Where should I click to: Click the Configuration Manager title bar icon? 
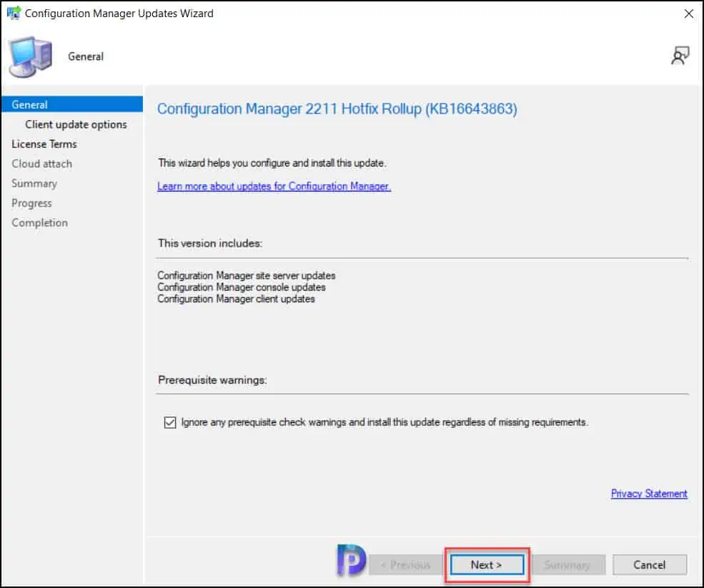14,13
